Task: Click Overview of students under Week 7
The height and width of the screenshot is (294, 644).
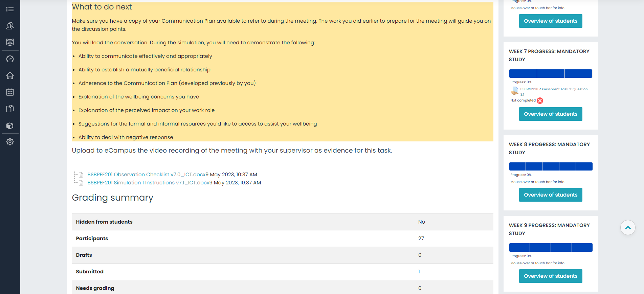Action: 551,114
